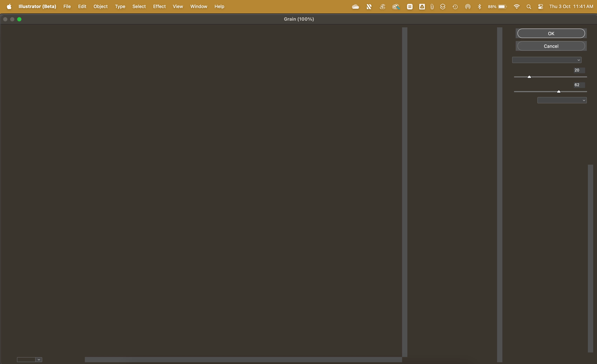Click the slider handle set to 62
The height and width of the screenshot is (364, 597).
tap(558, 92)
